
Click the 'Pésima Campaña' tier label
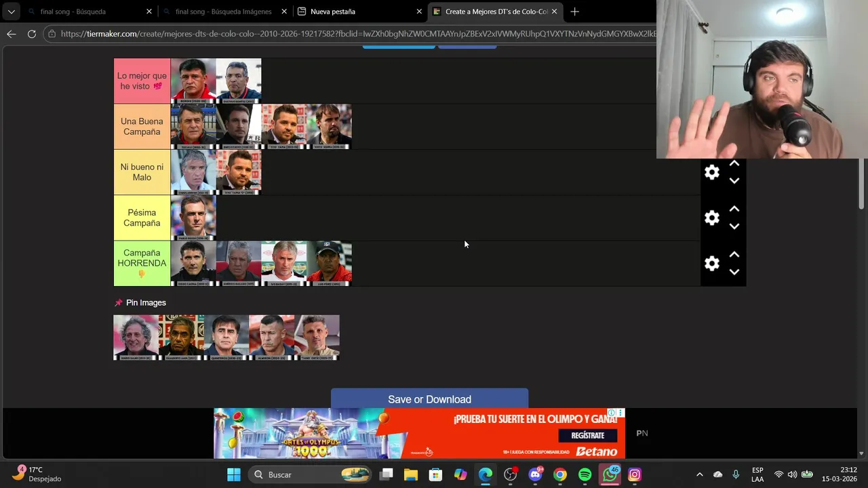(142, 218)
